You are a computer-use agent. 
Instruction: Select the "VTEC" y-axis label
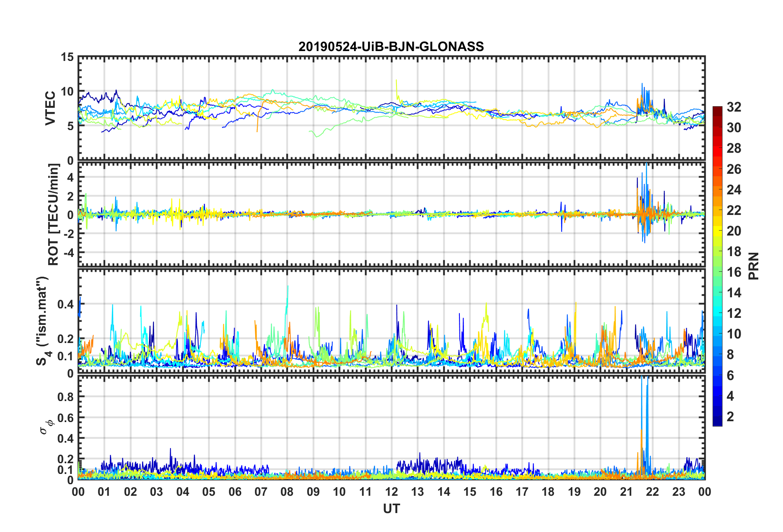point(50,108)
